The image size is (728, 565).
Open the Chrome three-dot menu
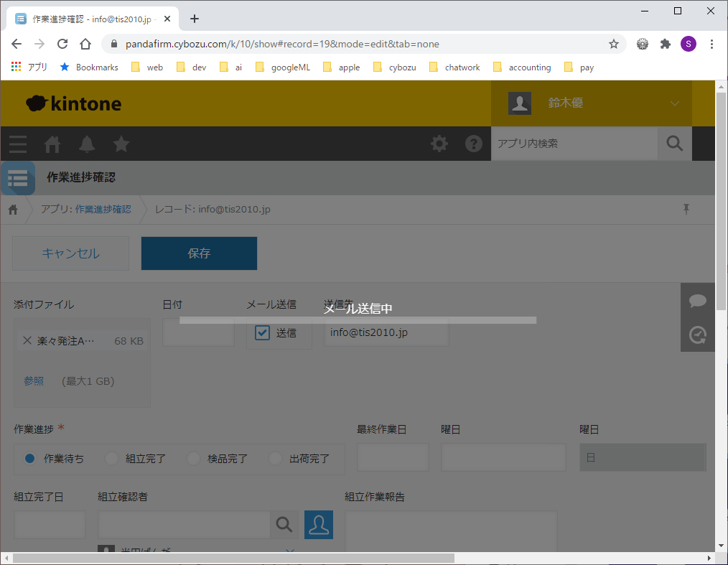click(711, 44)
